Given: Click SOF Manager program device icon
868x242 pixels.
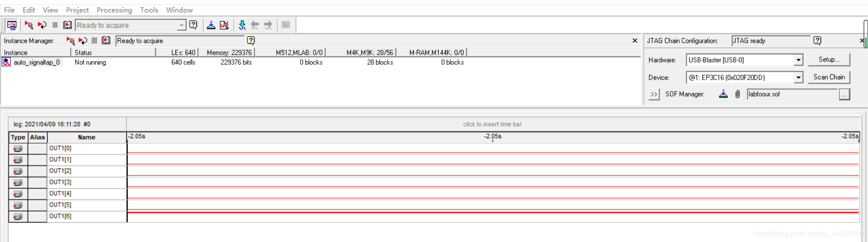Looking at the screenshot, I should click(723, 94).
